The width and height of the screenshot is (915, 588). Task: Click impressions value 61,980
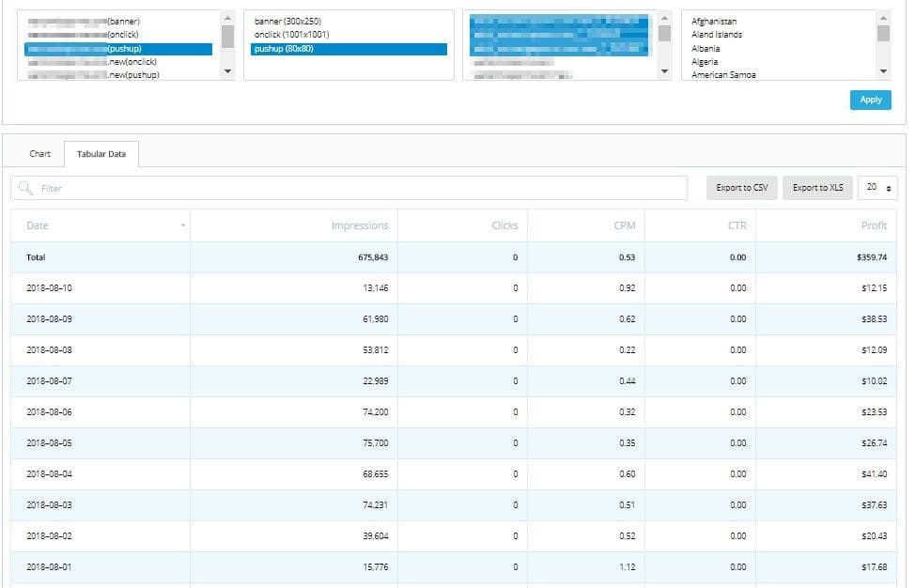(x=375, y=319)
